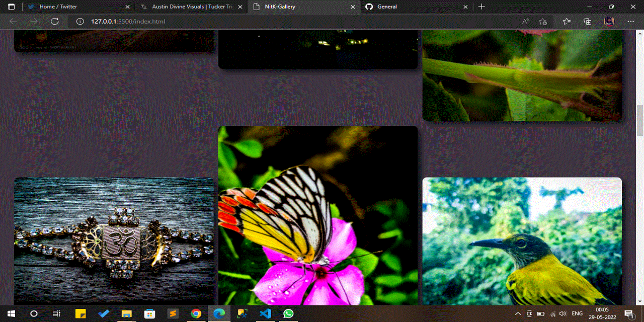Open a new browser tab

481,7
